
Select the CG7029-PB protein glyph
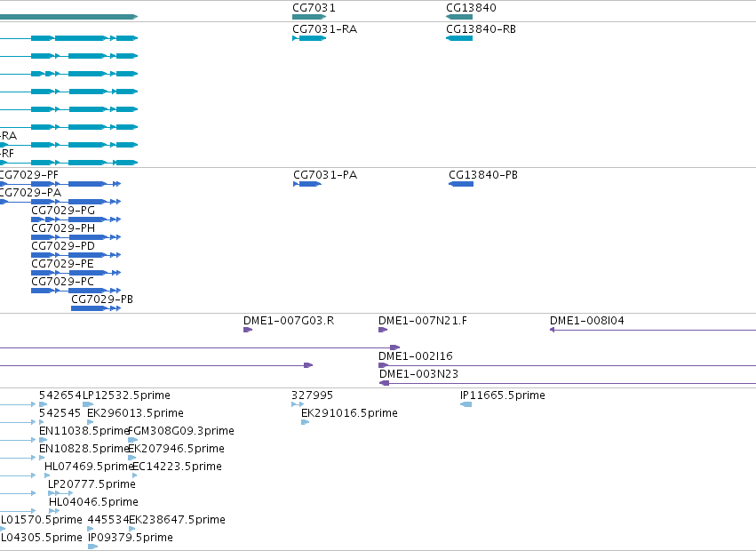click(96, 308)
